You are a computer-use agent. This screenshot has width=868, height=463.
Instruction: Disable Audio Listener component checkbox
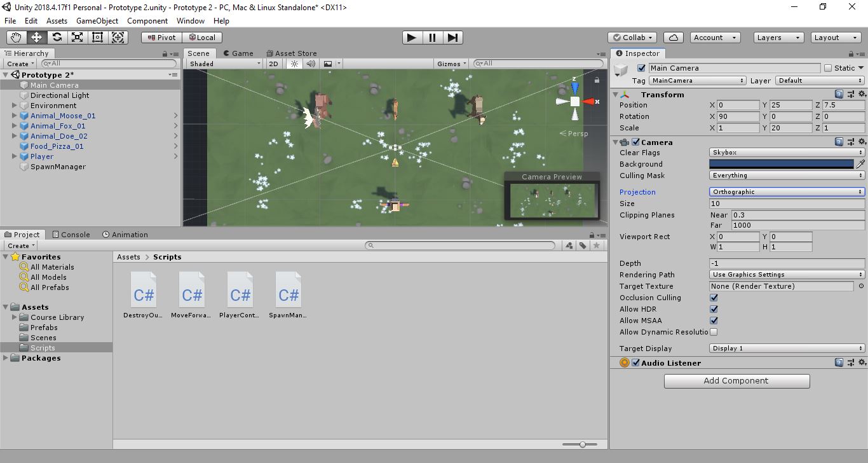[x=635, y=363]
